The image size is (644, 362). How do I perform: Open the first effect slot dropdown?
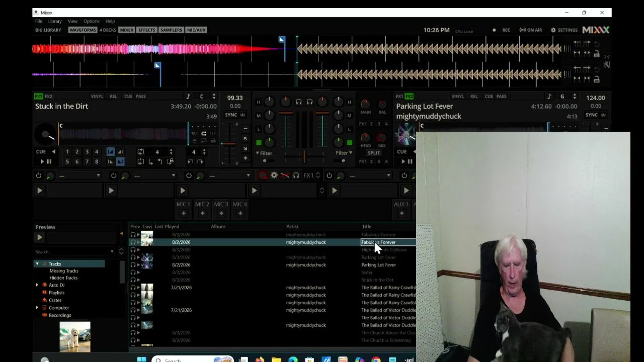(x=80, y=175)
